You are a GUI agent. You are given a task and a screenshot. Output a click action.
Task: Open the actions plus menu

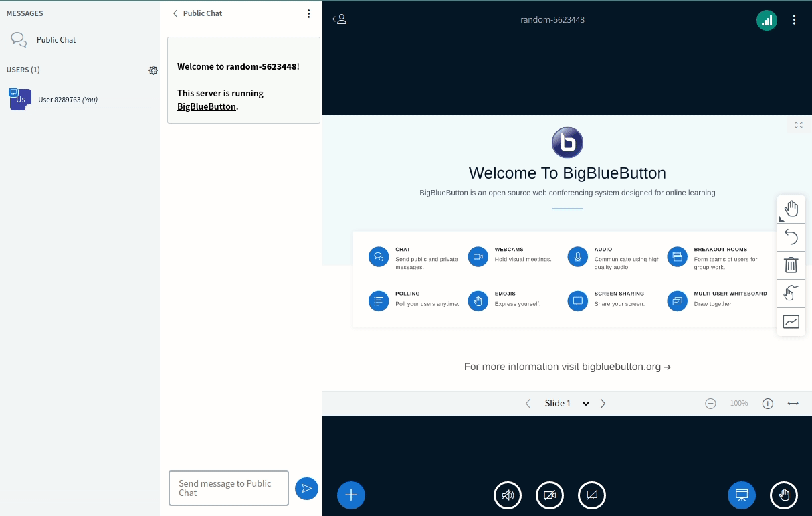click(x=351, y=495)
